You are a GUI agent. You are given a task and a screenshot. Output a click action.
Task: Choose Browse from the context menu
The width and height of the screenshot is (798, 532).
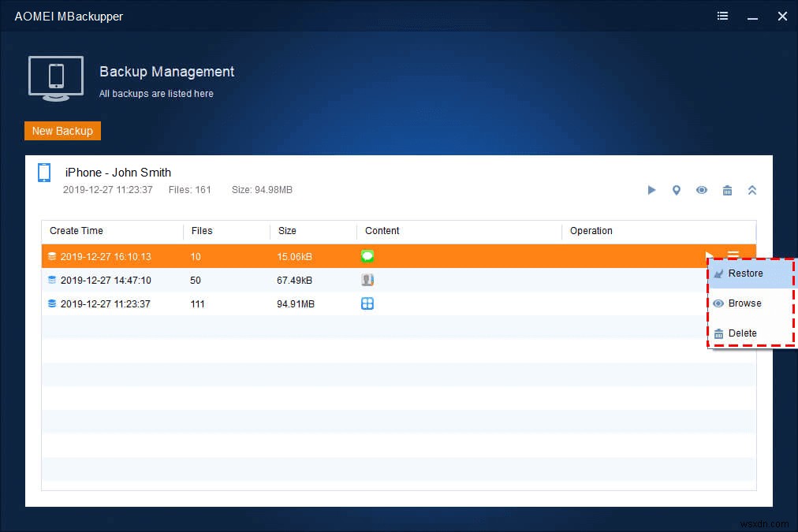coord(744,303)
